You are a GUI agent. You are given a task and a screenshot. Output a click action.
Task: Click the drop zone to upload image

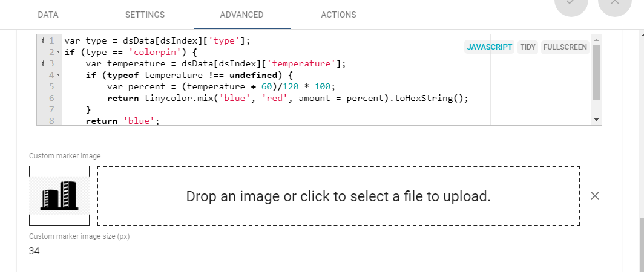[x=338, y=196]
